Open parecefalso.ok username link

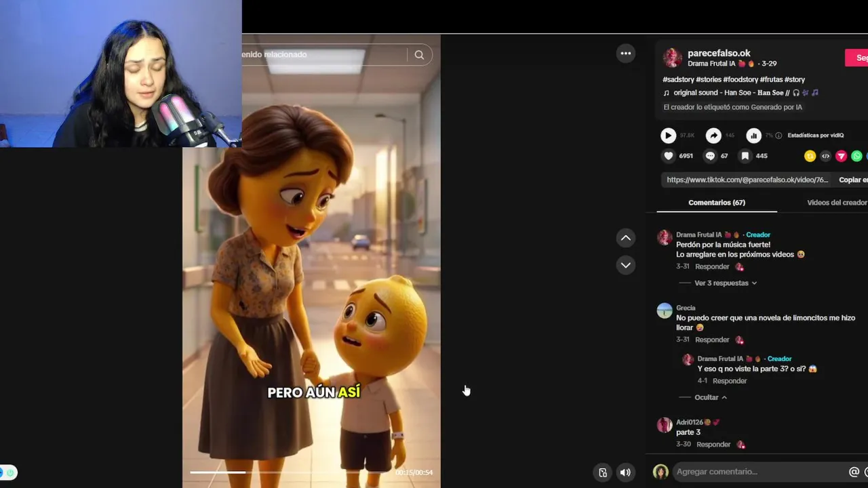[x=719, y=54]
